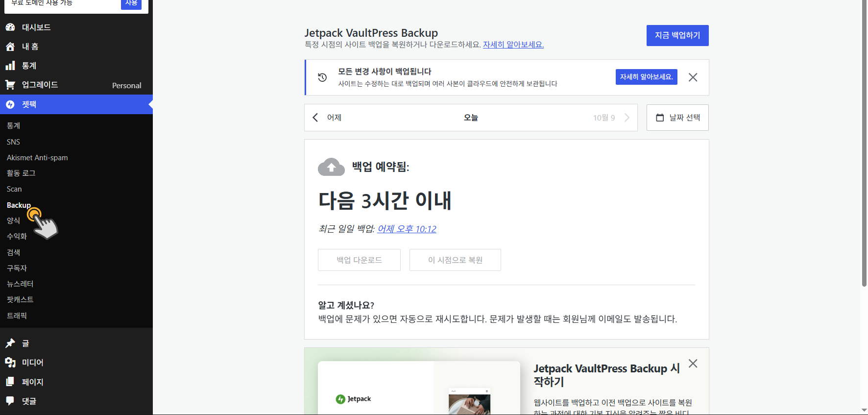
Task: Dismiss the all-changes-backed-up notice
Action: [x=693, y=77]
